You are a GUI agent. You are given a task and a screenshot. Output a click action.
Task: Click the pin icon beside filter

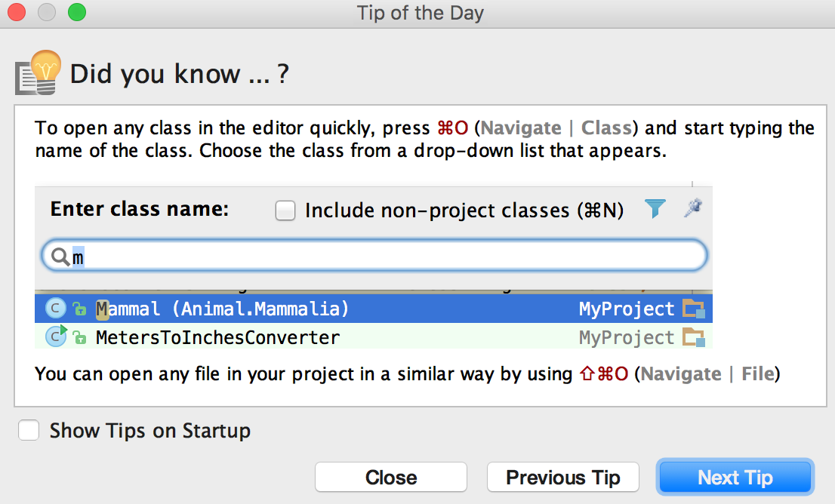(692, 209)
